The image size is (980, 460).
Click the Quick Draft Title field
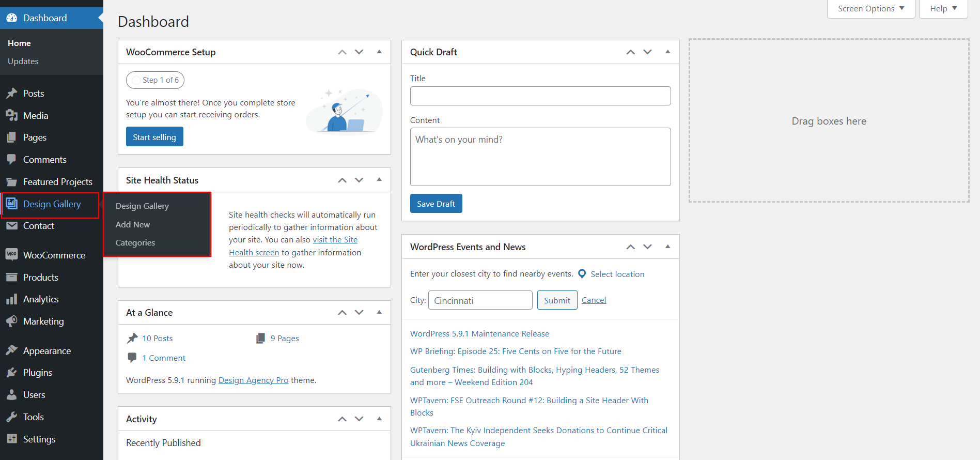540,96
